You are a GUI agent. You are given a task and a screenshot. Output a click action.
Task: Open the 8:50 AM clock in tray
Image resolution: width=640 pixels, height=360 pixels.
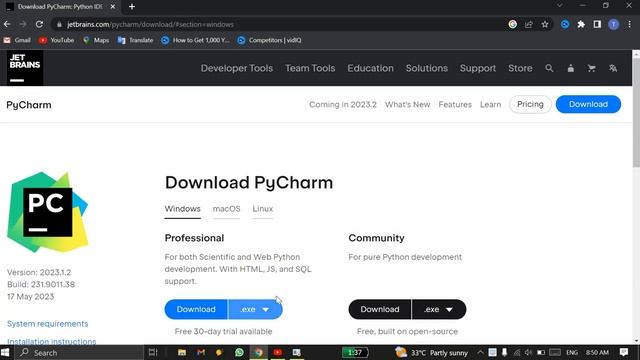[x=597, y=352]
